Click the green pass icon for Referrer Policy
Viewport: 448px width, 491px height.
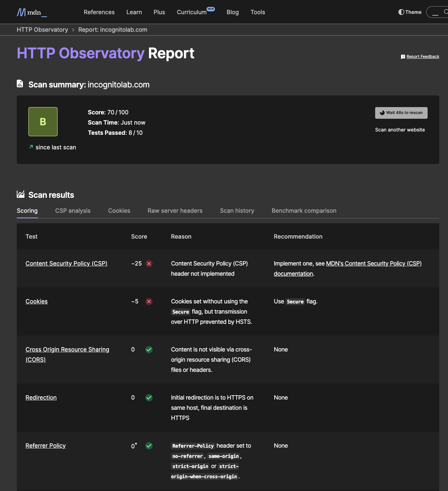tap(149, 445)
